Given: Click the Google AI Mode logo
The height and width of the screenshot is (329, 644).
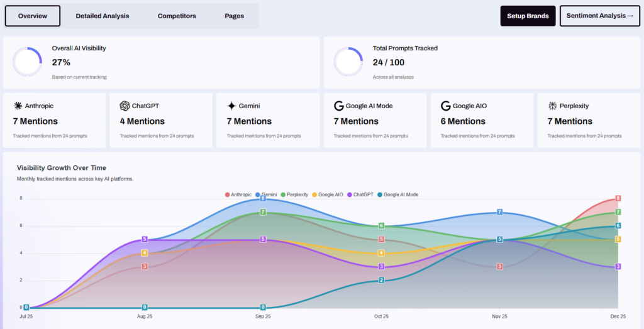Looking at the screenshot, I should [339, 106].
